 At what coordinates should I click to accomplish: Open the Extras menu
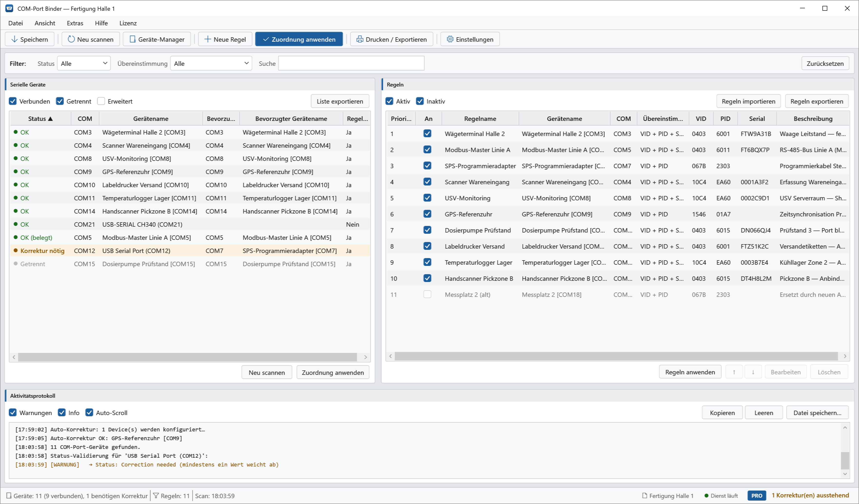pyautogui.click(x=75, y=23)
